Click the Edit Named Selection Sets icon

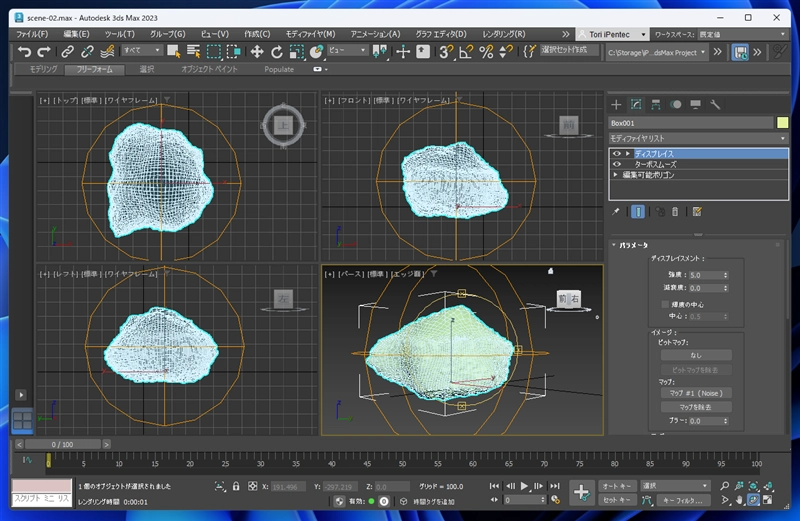click(530, 52)
